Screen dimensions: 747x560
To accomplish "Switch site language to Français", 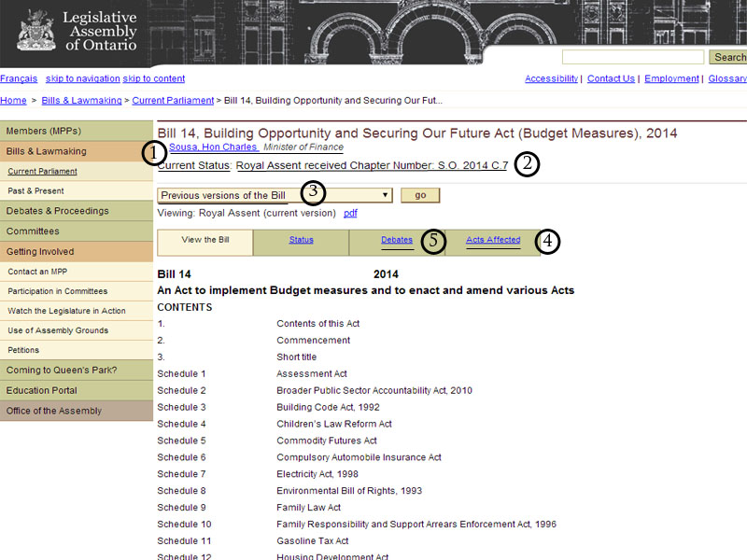I will click(19, 78).
